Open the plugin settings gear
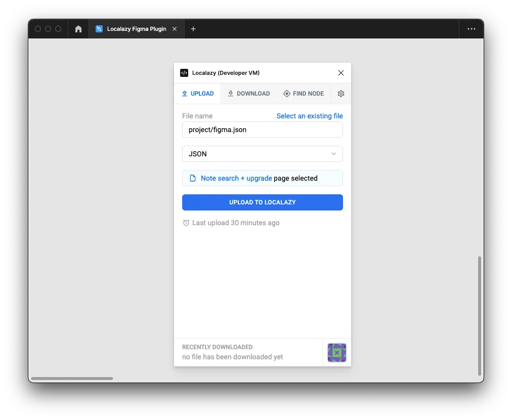Viewport: 512px width, 420px height. click(340, 94)
